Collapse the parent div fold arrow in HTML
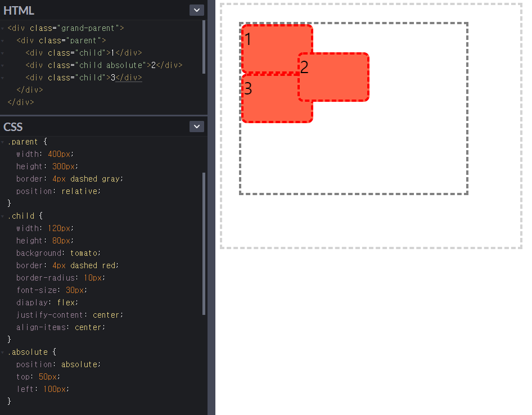This screenshot has width=532, height=415. pyautogui.click(x=3, y=40)
